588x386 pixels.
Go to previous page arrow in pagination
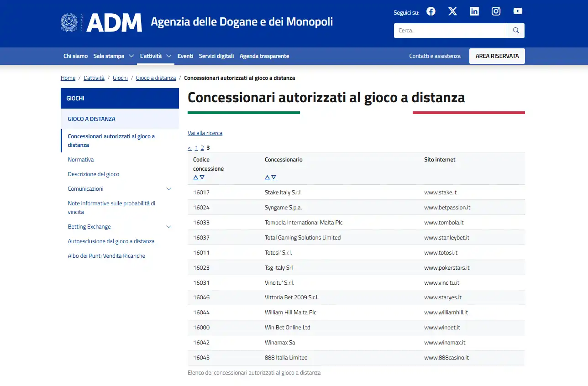coord(189,148)
